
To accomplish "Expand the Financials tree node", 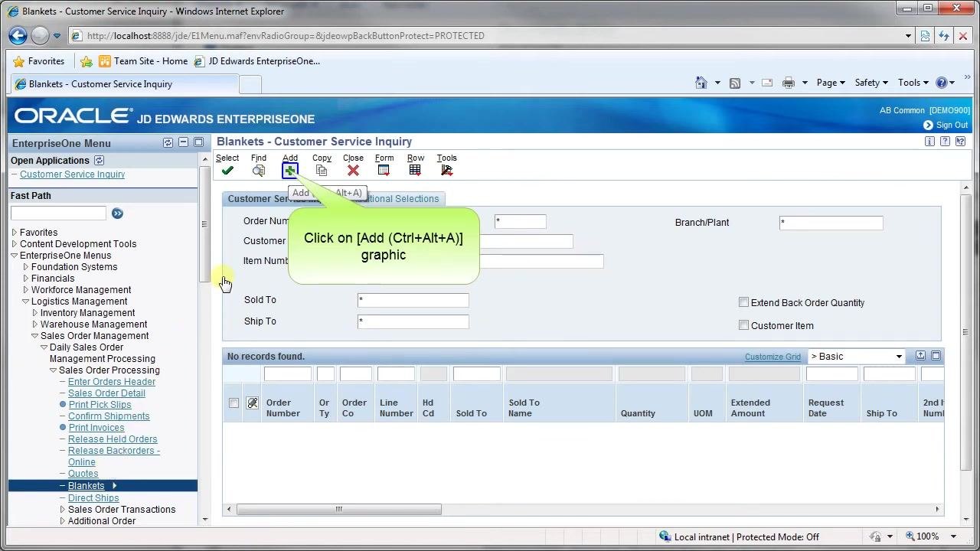I will (25, 279).
